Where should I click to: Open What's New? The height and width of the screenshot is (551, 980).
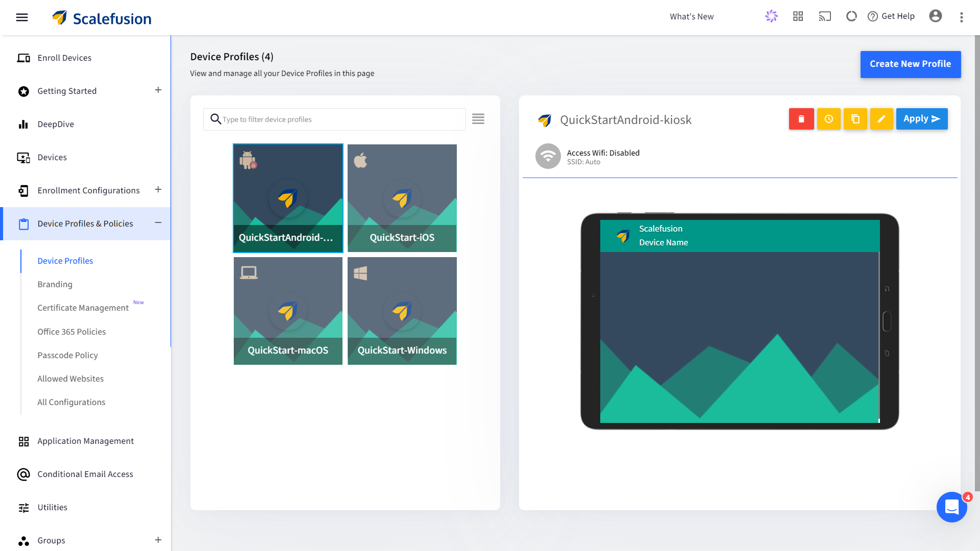tap(692, 16)
